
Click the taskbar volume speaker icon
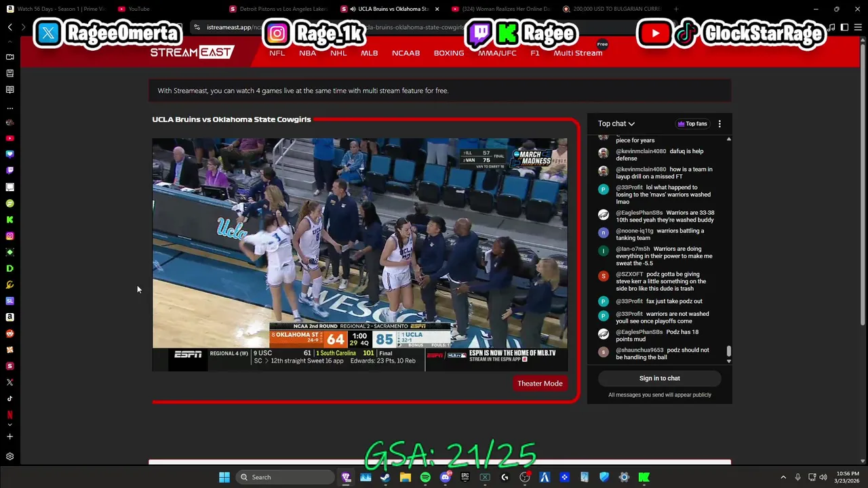[823, 477]
